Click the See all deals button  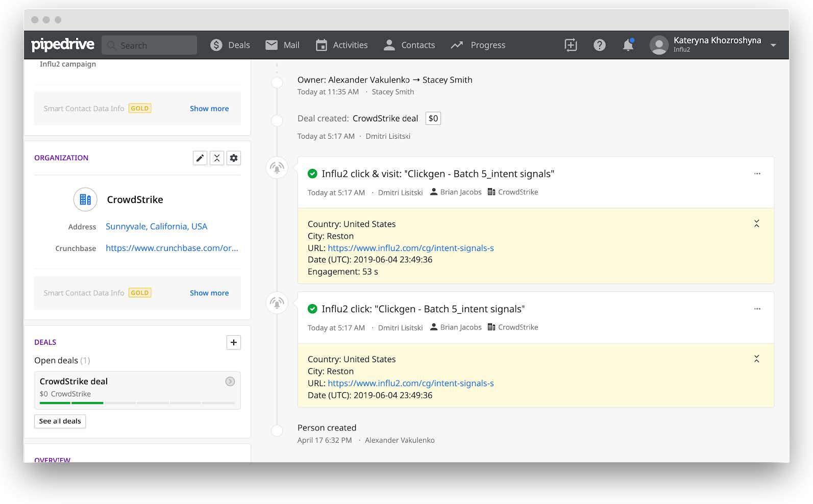[60, 421]
